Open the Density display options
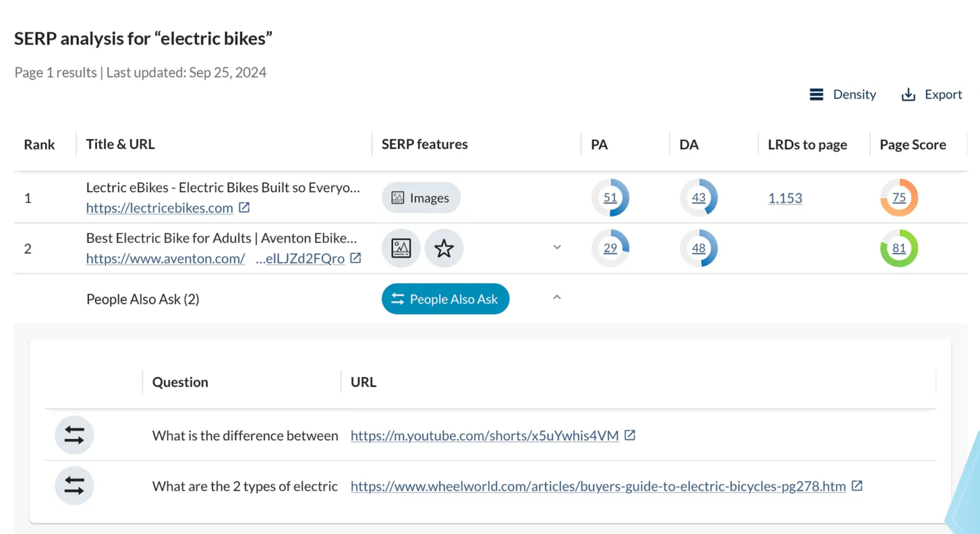The height and width of the screenshot is (534, 980). tap(843, 94)
